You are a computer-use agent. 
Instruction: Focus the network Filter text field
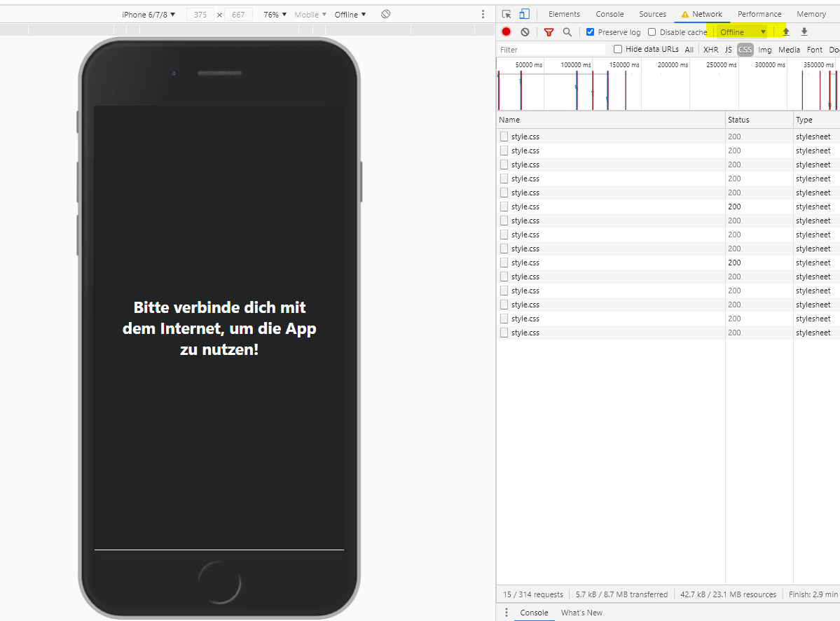pyautogui.click(x=552, y=50)
